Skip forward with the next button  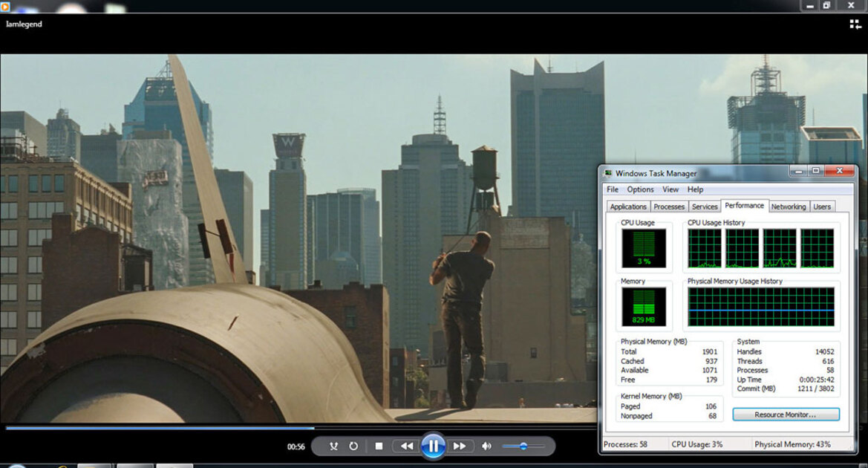coord(460,446)
